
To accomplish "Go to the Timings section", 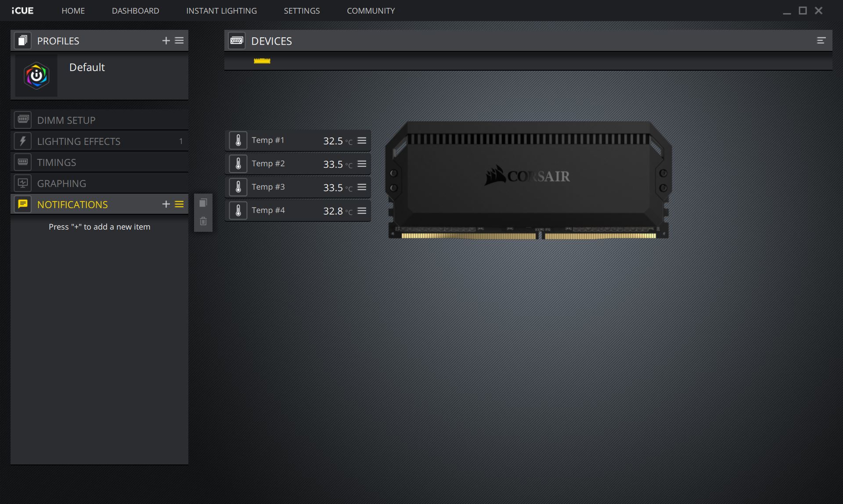I will click(x=57, y=162).
